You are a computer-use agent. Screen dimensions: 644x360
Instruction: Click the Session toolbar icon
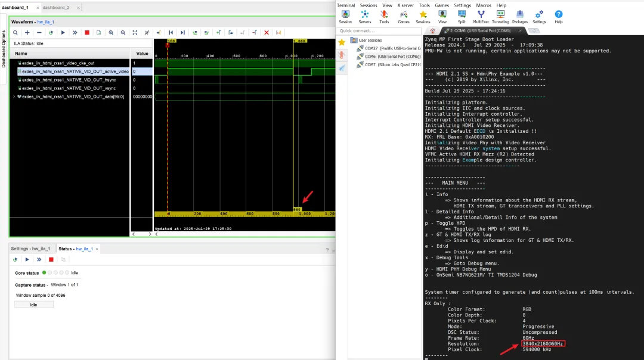coord(345,17)
